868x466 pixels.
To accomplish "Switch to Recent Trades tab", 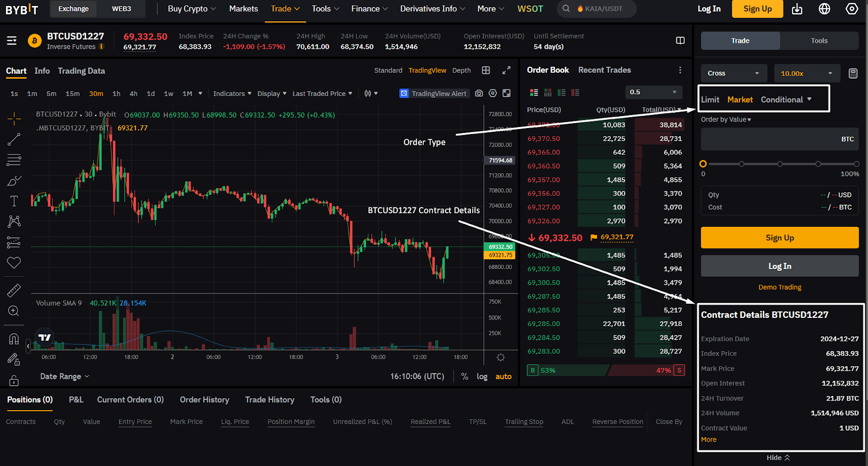I will 604,70.
